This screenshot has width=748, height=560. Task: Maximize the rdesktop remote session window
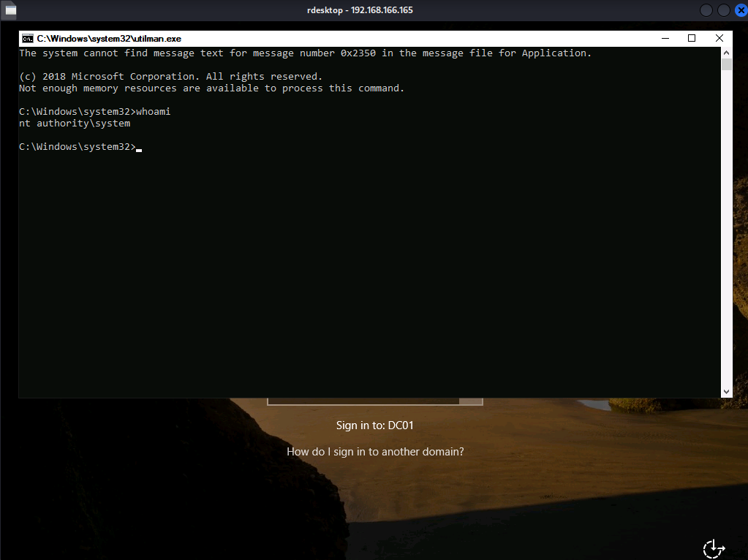pos(723,10)
